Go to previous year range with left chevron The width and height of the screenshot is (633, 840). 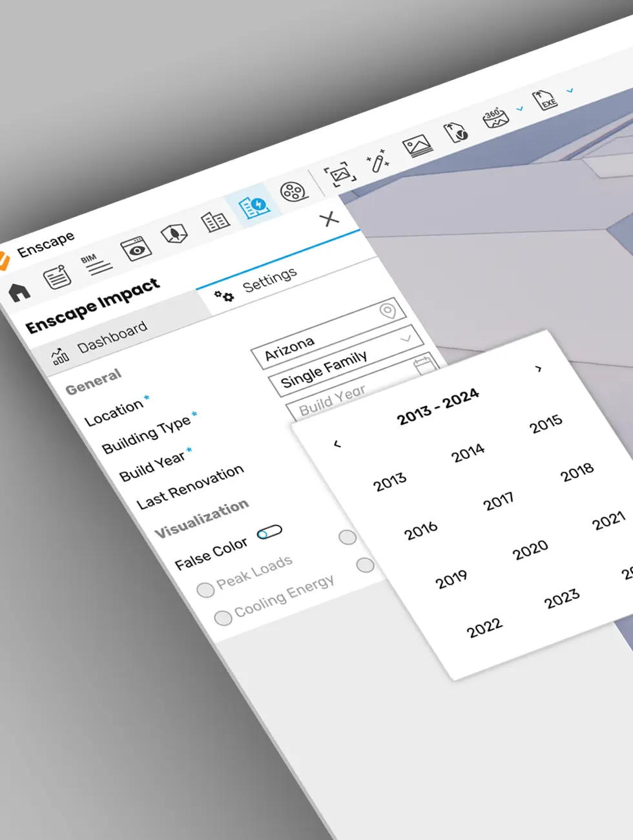pos(337,443)
